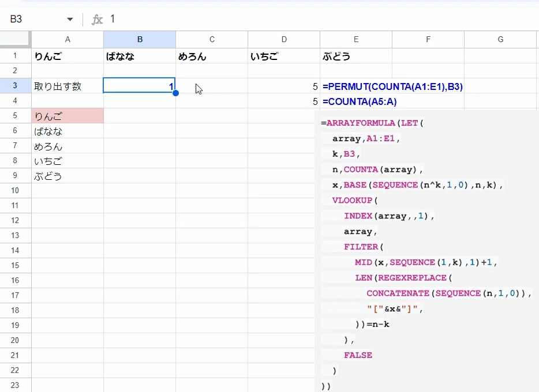Click the PERMUT formula text in E3
Image resolution: width=539 pixels, height=392 pixels.
pos(392,86)
